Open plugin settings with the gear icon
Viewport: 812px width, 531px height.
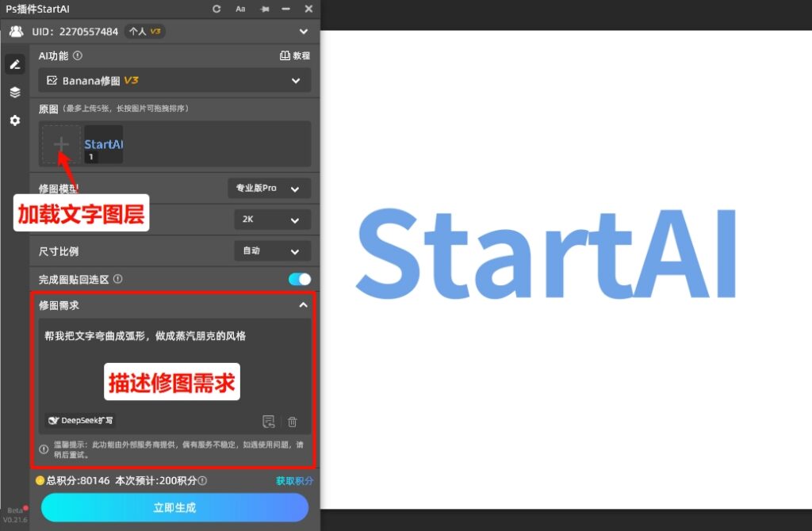(x=14, y=120)
